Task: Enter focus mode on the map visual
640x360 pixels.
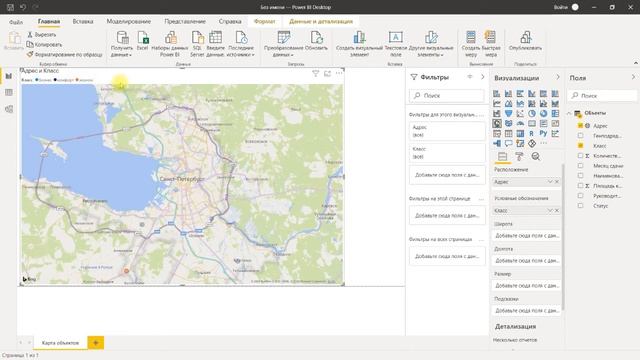Action: (327, 73)
